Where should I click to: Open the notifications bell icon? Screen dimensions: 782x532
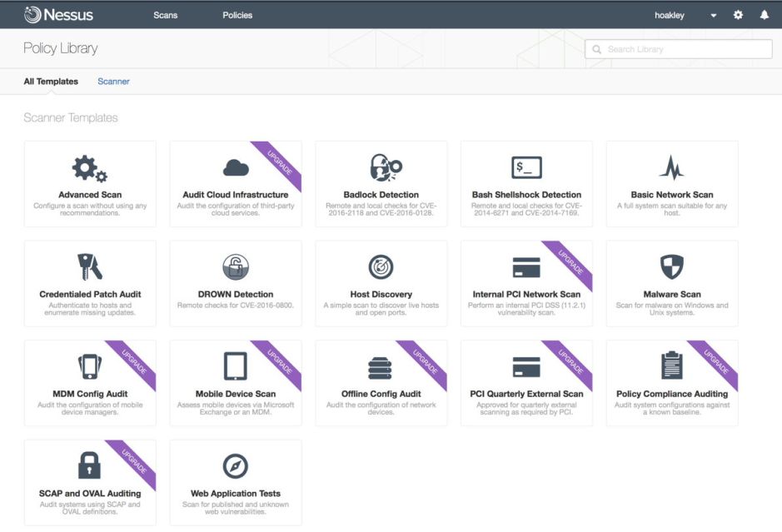pos(764,15)
